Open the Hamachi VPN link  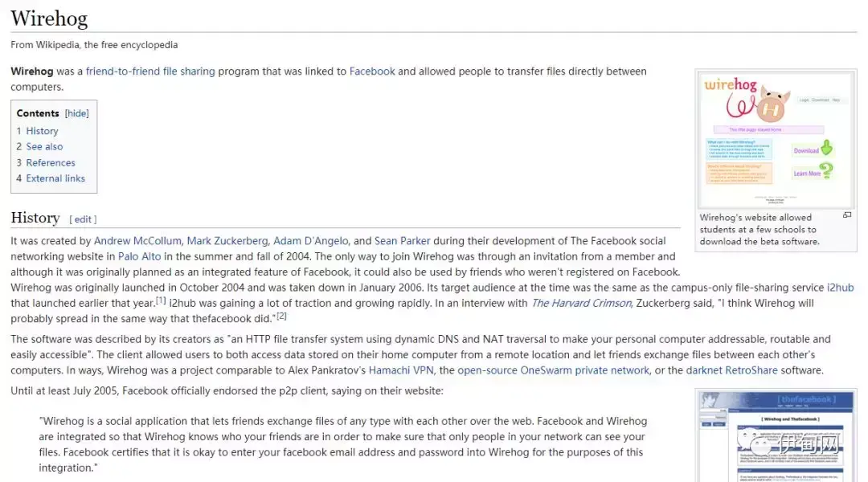401,370
